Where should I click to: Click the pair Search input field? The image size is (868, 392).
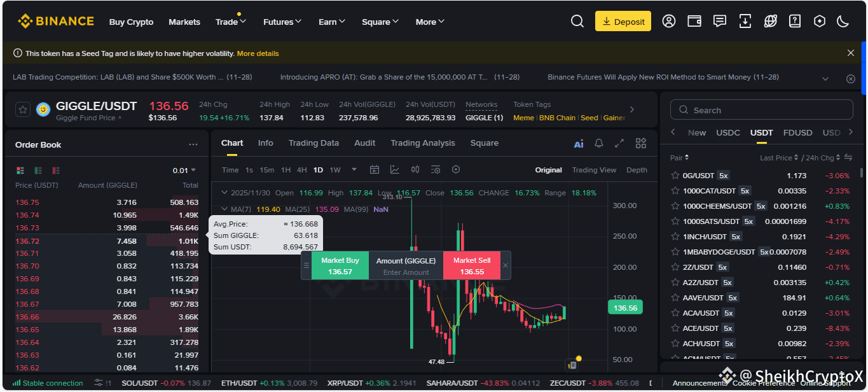coord(762,110)
